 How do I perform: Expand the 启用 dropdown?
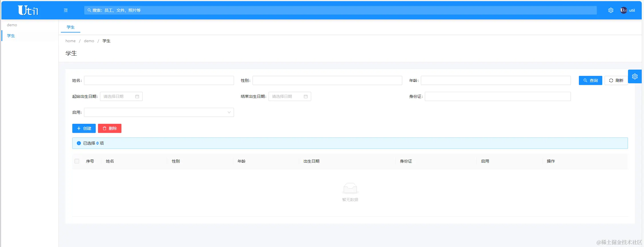coord(159,112)
